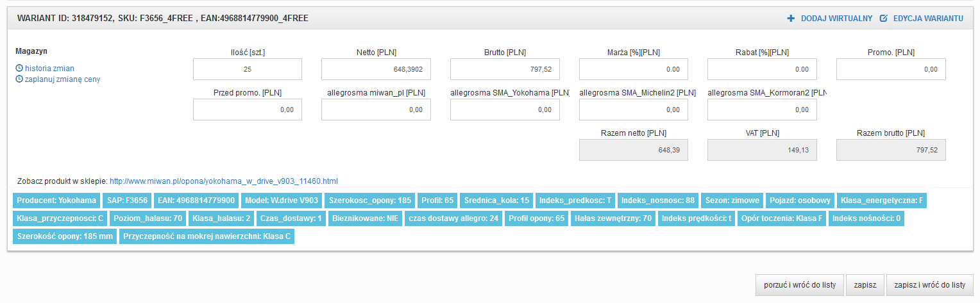
Task: Click zapisz i wróć do listy button
Action: (x=929, y=285)
